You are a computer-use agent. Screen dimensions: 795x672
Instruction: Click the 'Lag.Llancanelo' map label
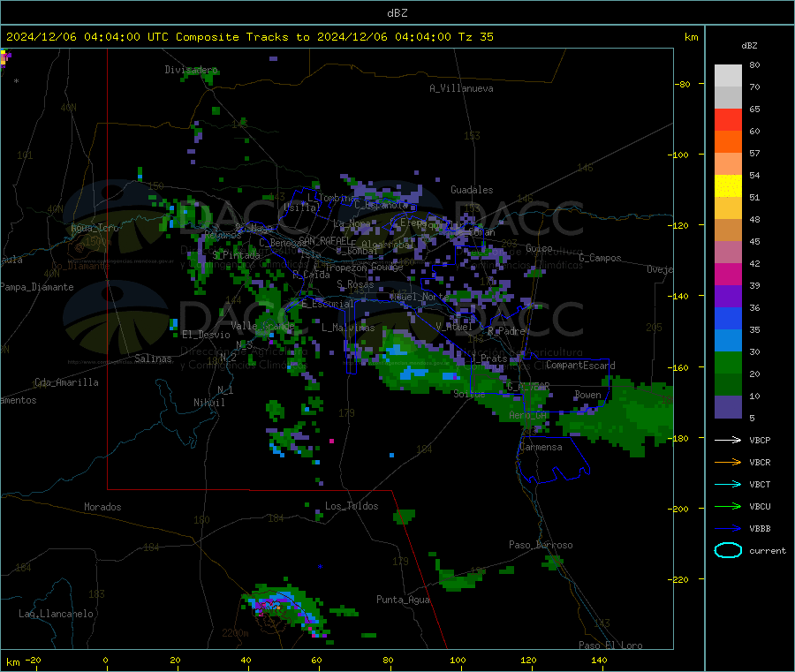point(57,614)
